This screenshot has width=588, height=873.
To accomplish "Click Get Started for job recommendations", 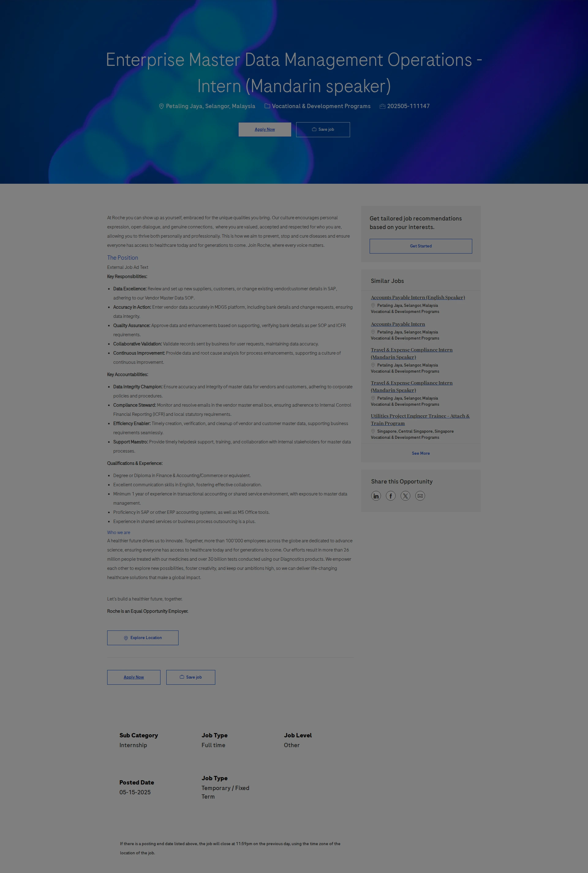I will pyautogui.click(x=421, y=246).
